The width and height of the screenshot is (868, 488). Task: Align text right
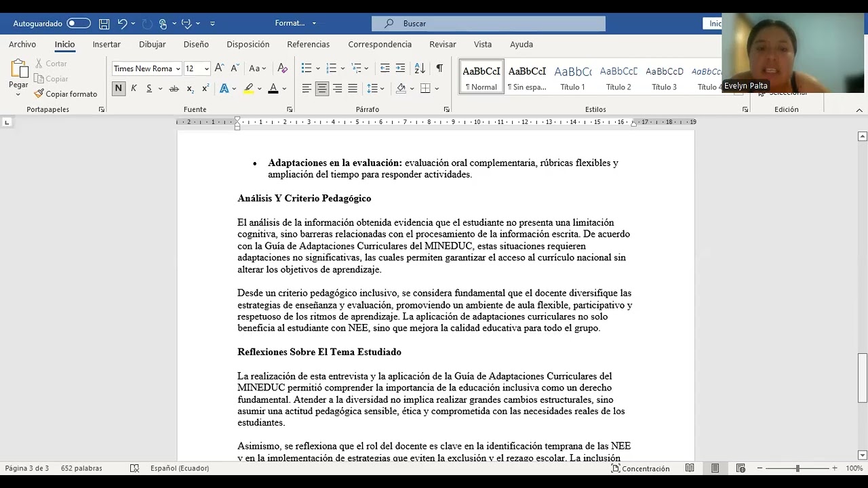point(337,89)
